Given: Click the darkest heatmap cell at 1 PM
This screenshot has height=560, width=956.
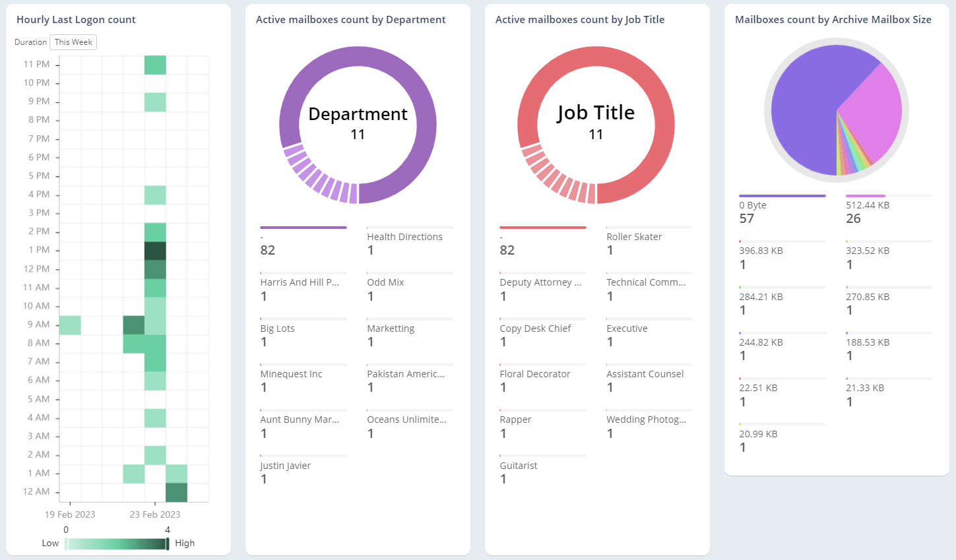Looking at the screenshot, I should point(155,251).
